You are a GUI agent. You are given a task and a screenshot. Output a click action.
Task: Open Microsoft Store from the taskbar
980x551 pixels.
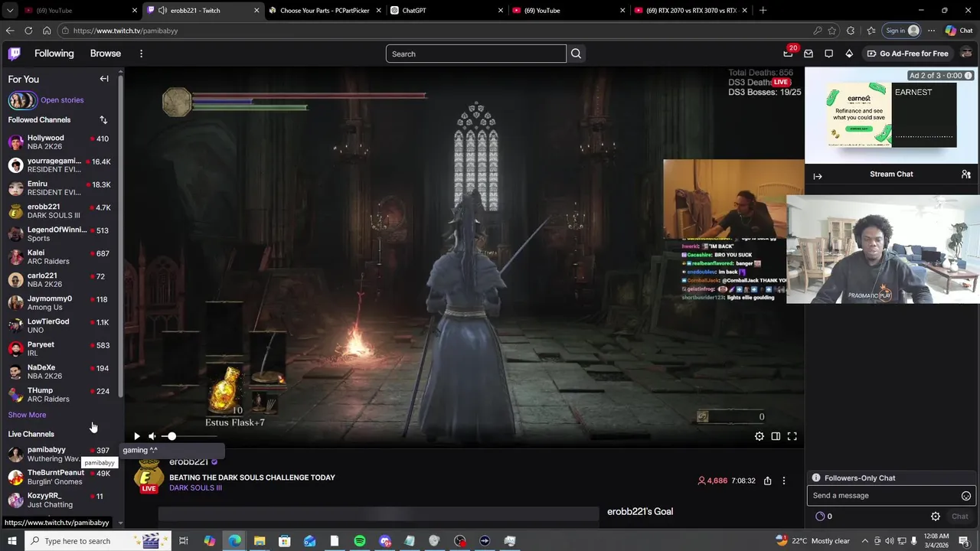[285, 541]
